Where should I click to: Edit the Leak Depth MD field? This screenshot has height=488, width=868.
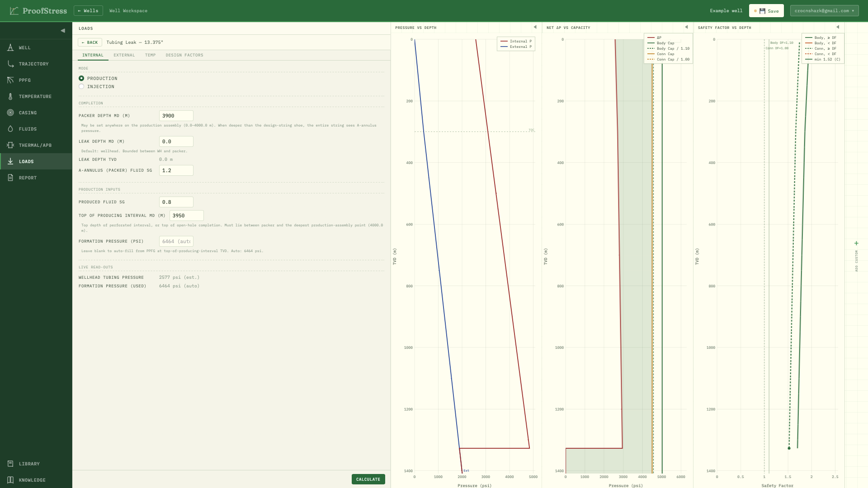point(176,141)
